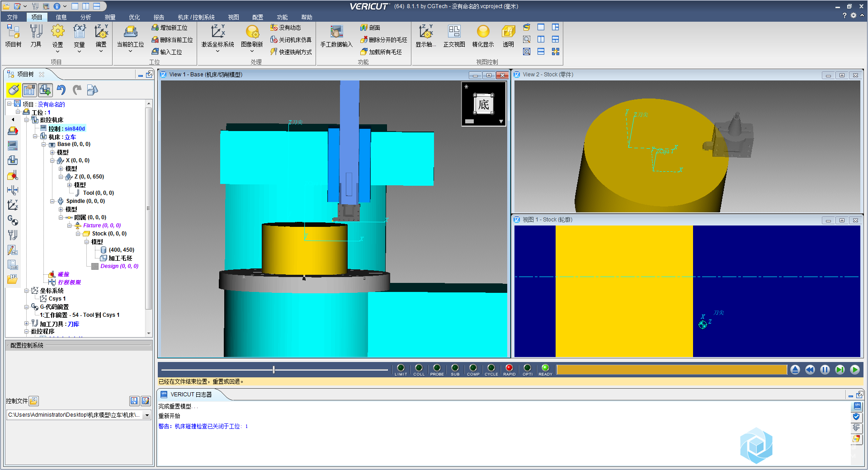Image resolution: width=868 pixels, height=470 pixels.
Task: Click the coordinate system icon in tree sidebar
Action: 13,205
